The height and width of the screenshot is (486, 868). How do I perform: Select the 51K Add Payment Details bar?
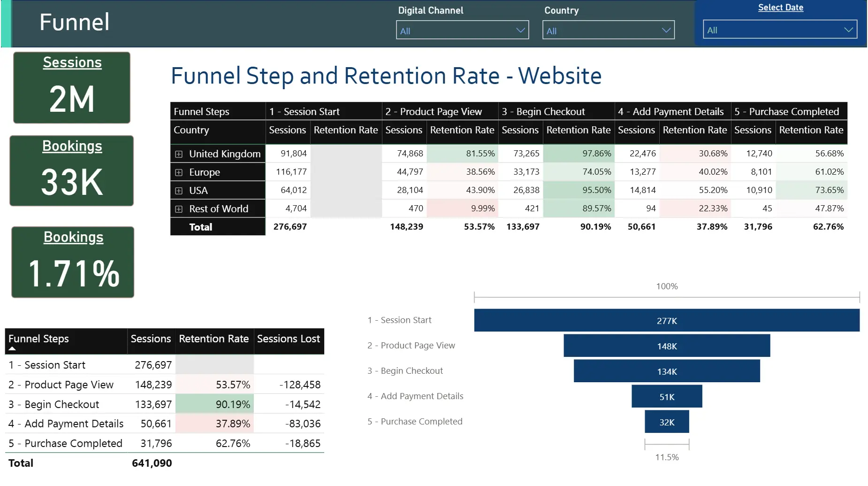[x=666, y=397]
